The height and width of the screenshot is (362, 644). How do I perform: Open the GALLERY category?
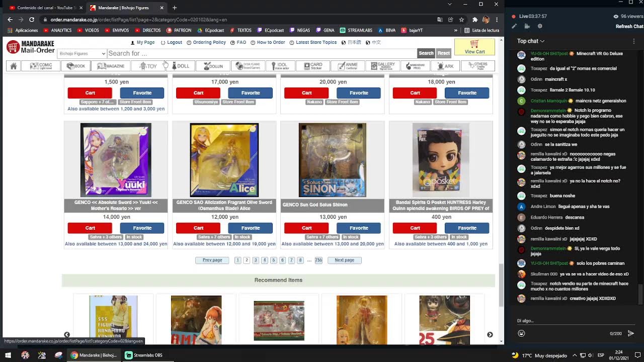(383, 66)
